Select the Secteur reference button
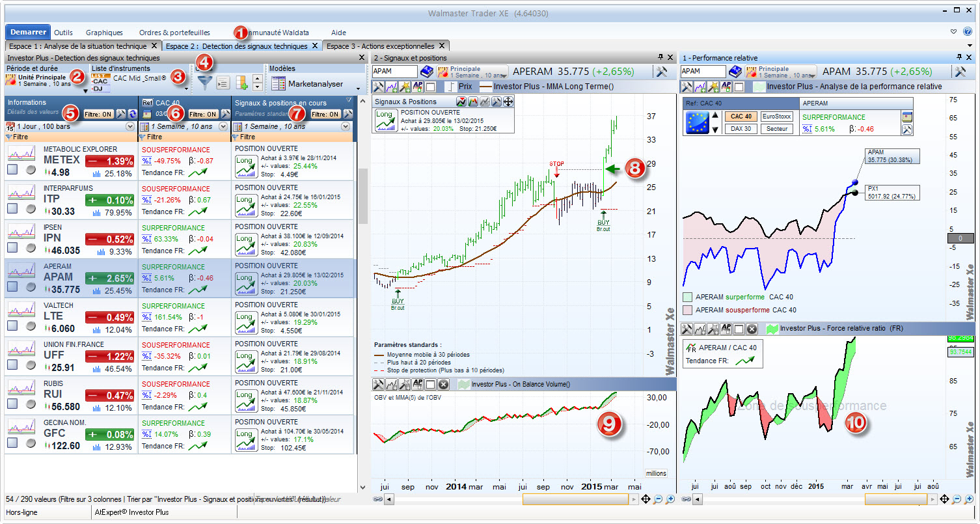 (776, 129)
